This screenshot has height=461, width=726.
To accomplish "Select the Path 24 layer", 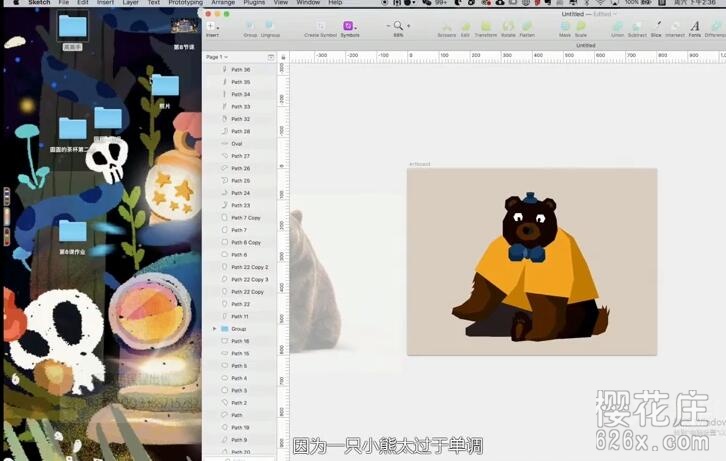I will coord(240,193).
